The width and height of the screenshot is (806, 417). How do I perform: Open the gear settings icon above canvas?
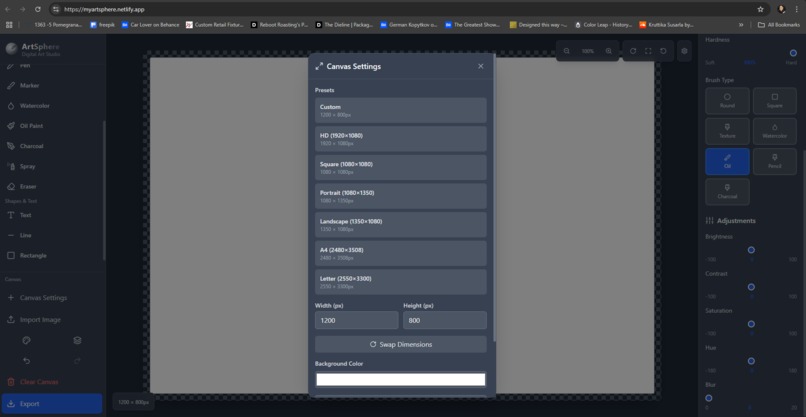coord(684,51)
